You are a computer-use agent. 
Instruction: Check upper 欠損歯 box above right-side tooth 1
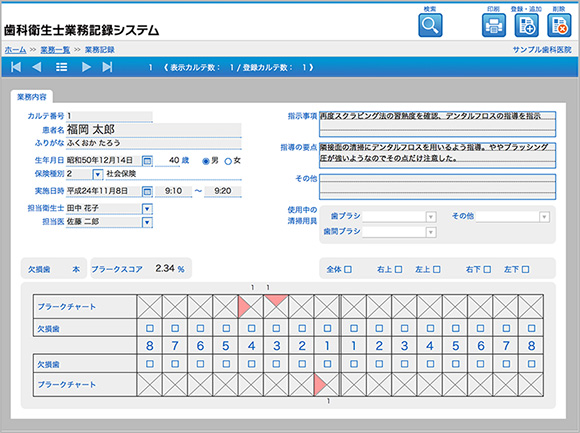tap(354, 328)
